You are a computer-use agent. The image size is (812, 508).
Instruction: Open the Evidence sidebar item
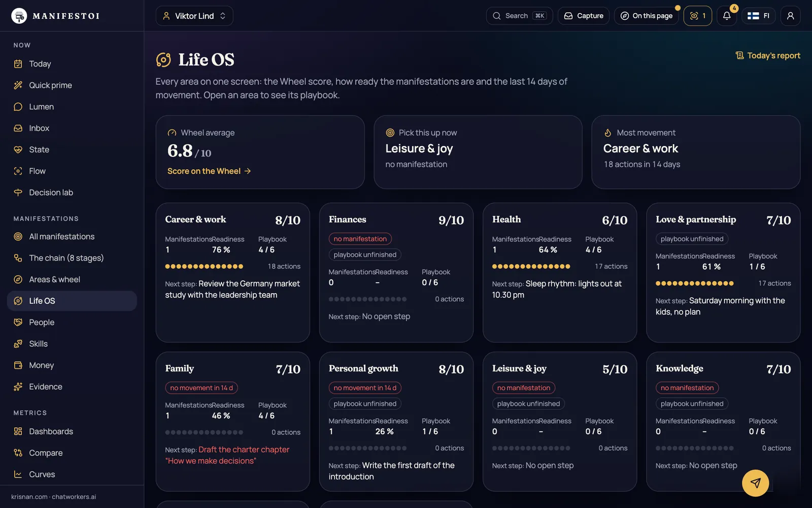click(x=72, y=387)
